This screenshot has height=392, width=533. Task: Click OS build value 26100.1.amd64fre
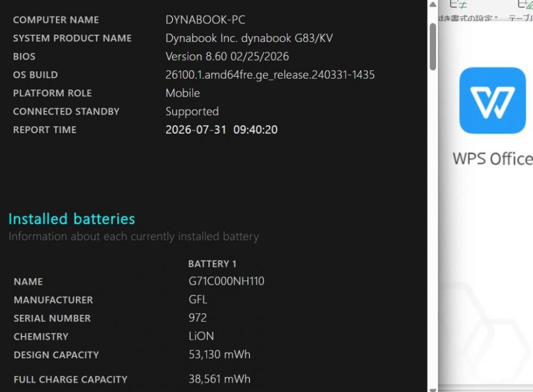[x=270, y=75]
